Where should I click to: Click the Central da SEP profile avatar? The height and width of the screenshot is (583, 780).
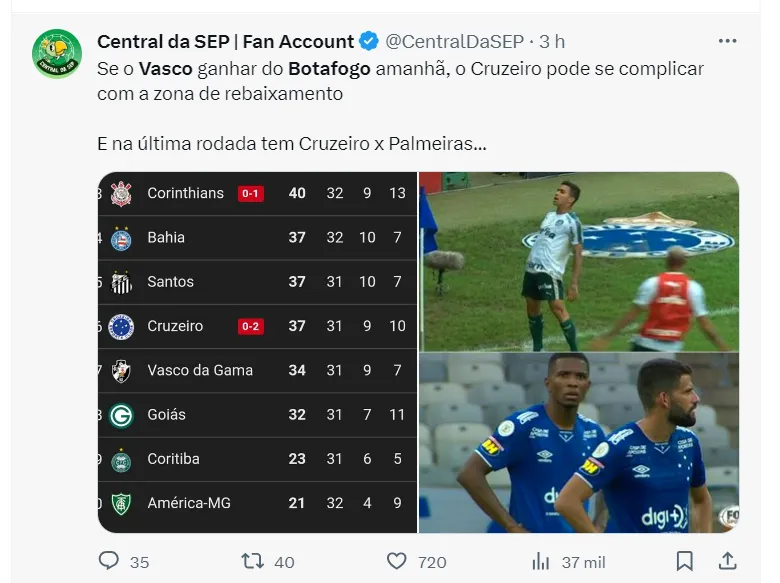click(x=57, y=53)
